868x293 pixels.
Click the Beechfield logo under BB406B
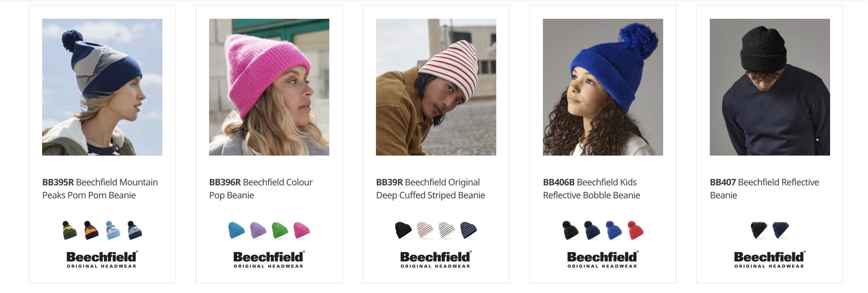(603, 259)
